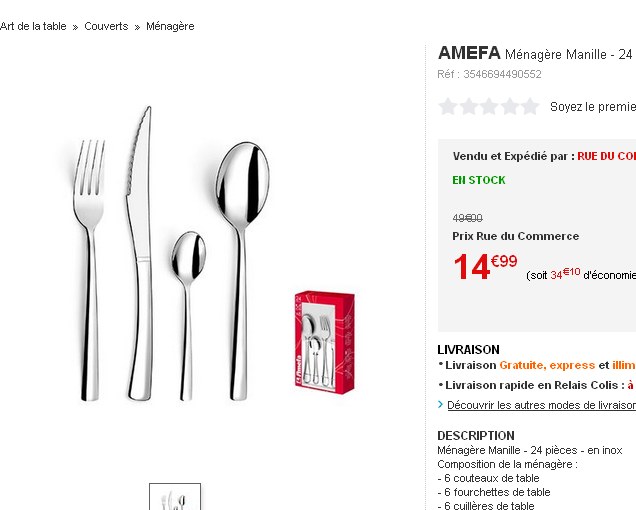Go to Couverts breadcrumb category
The image size is (636, 510).
(106, 26)
